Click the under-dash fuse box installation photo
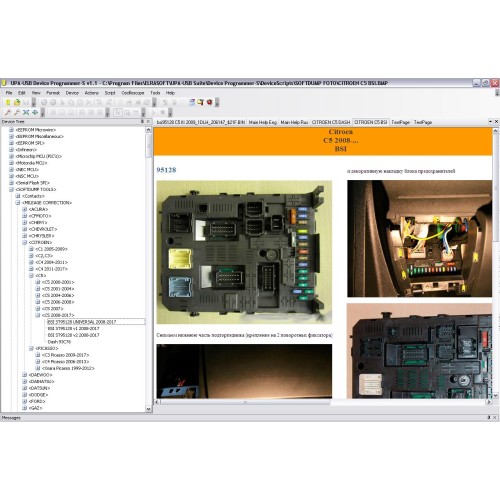This screenshot has height=500, width=500. click(x=419, y=238)
